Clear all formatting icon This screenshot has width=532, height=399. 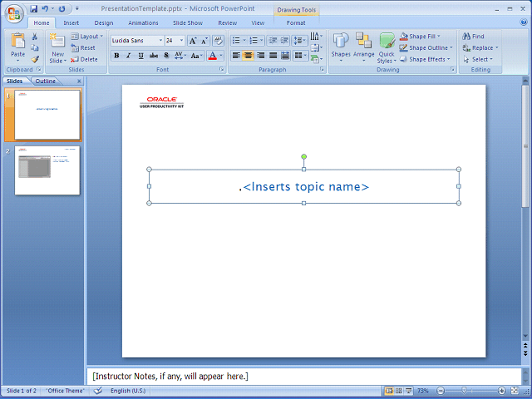218,41
